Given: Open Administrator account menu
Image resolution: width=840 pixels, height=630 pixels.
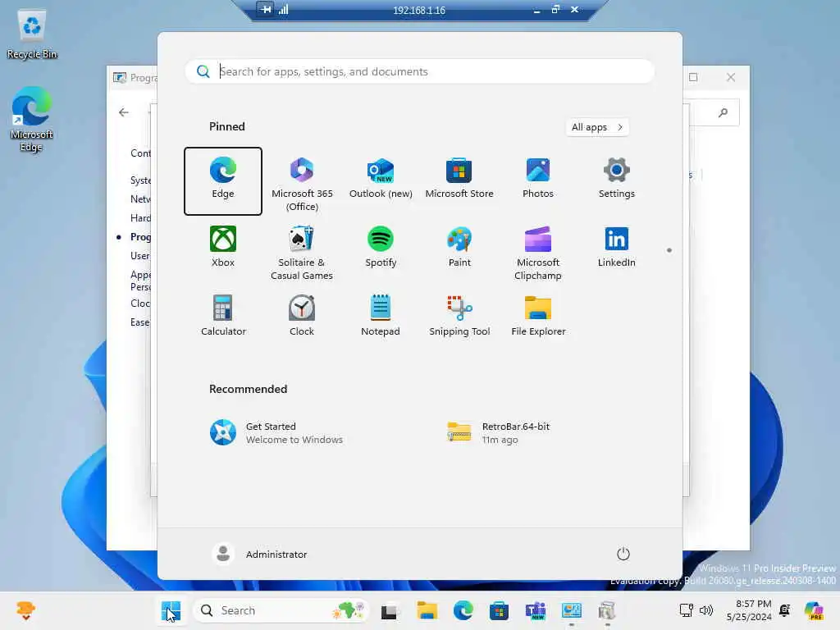Looking at the screenshot, I should coord(260,554).
